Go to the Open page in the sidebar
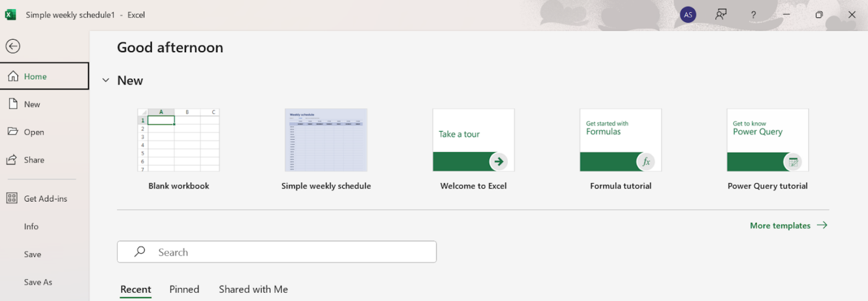 click(44, 132)
